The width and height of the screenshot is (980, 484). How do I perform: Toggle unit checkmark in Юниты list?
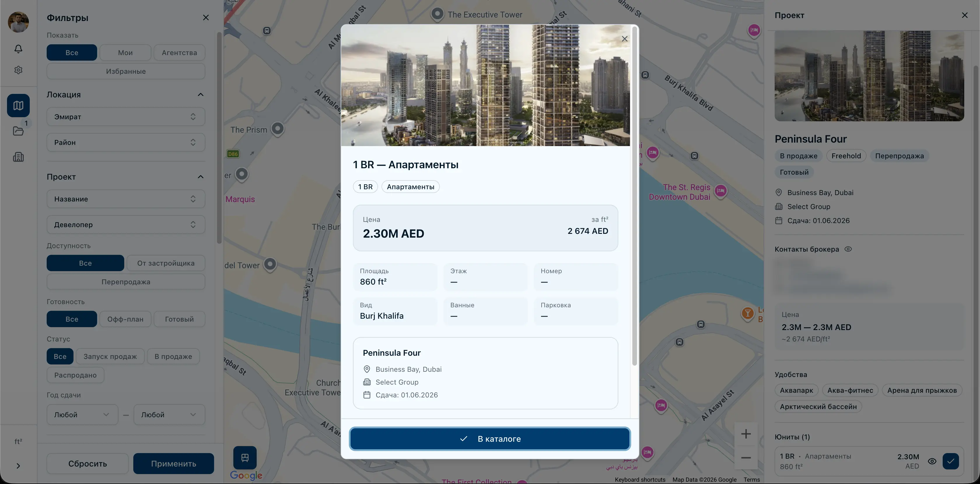point(950,461)
